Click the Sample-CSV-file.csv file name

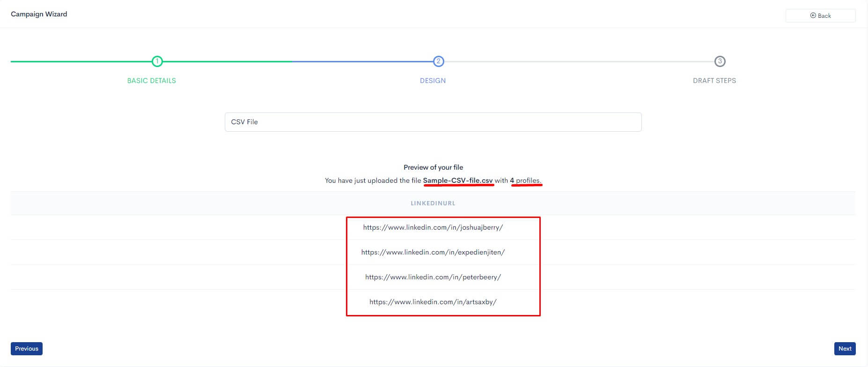(x=458, y=180)
